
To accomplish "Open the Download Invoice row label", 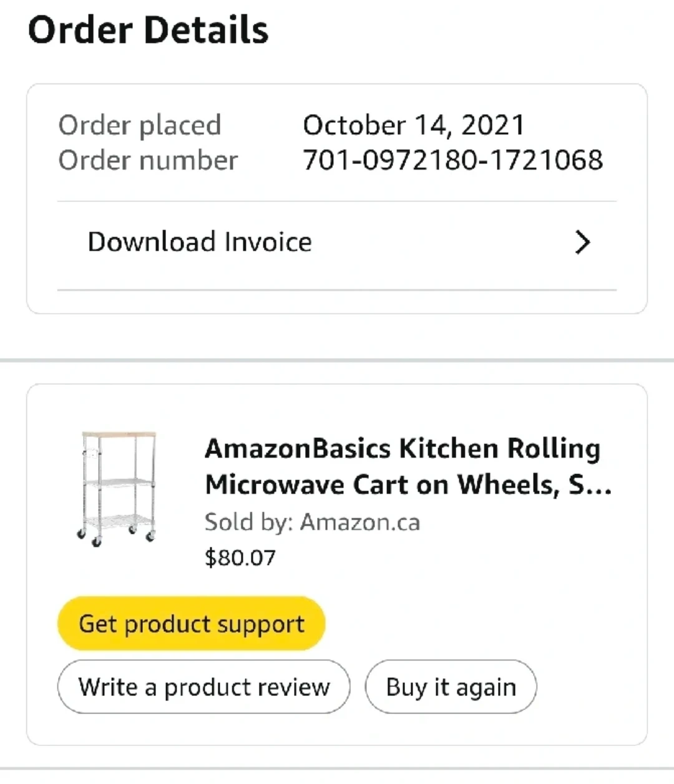I will [x=200, y=242].
